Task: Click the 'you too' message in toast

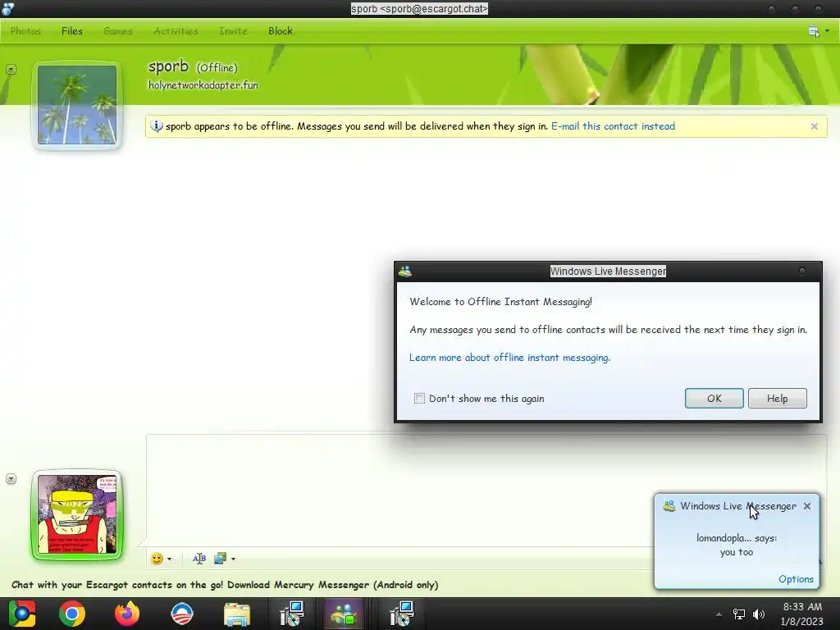Action: [x=737, y=552]
